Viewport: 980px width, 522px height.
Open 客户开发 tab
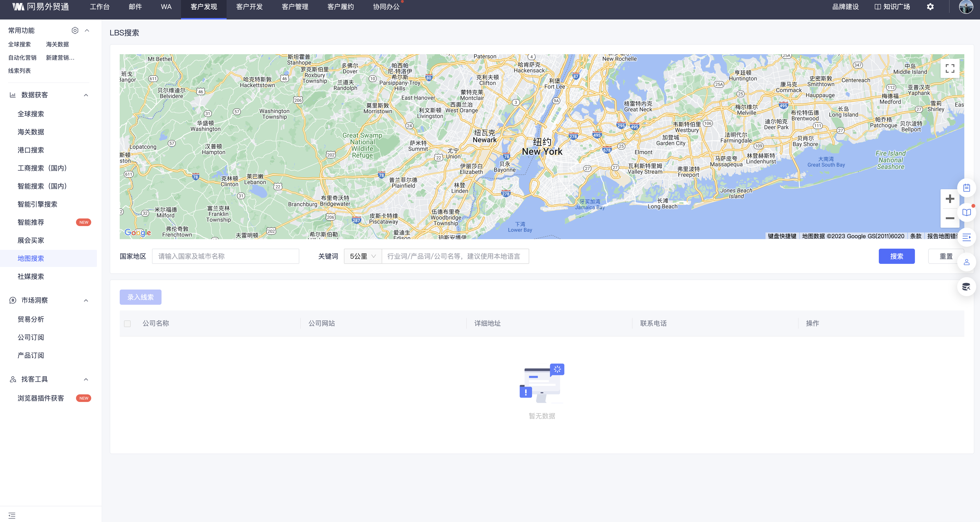tap(249, 7)
